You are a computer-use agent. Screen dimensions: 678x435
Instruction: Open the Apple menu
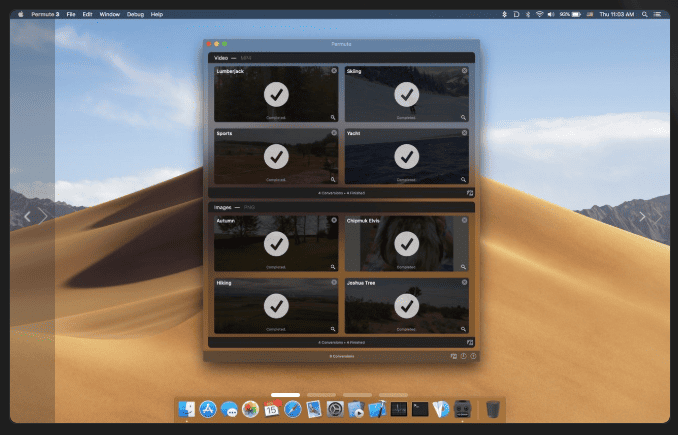20,14
